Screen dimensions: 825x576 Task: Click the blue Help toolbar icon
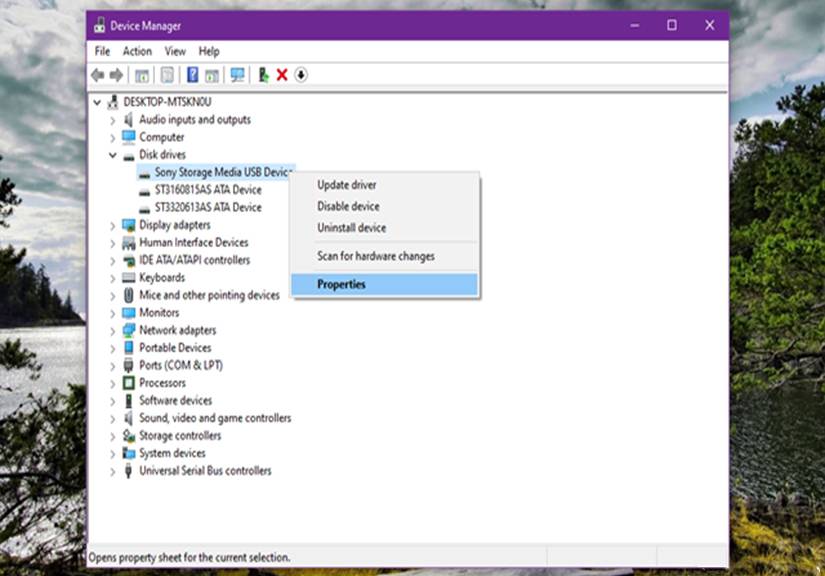(x=192, y=75)
